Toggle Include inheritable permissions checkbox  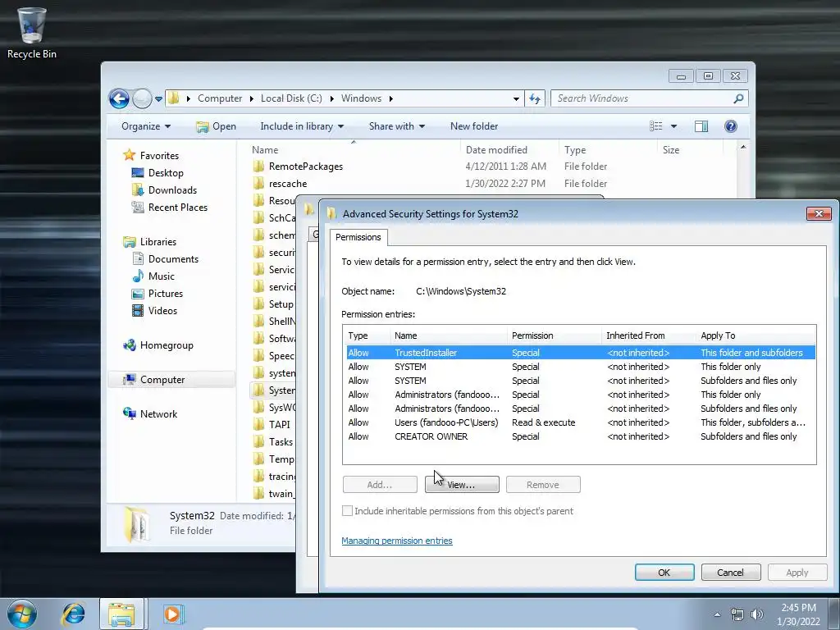click(x=347, y=511)
